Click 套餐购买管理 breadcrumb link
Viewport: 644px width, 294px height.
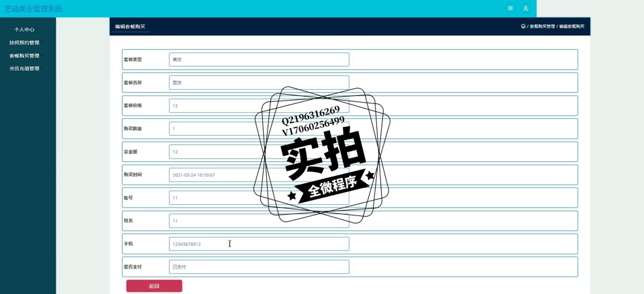pyautogui.click(x=542, y=26)
